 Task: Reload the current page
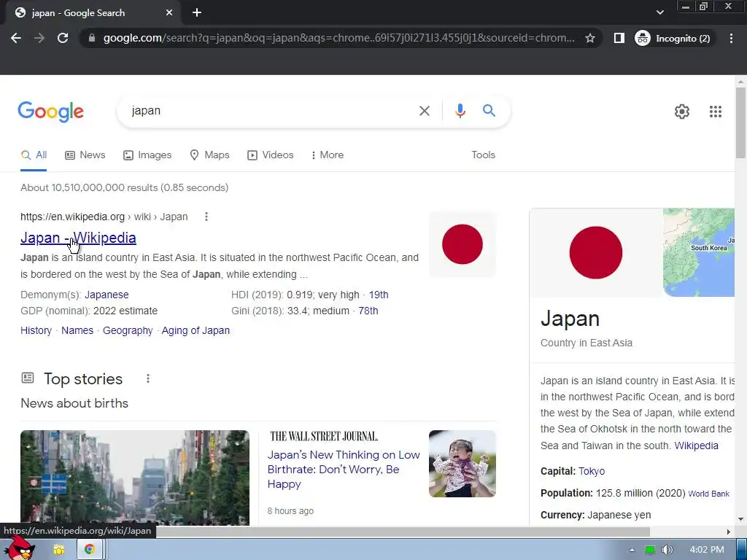[x=63, y=38]
